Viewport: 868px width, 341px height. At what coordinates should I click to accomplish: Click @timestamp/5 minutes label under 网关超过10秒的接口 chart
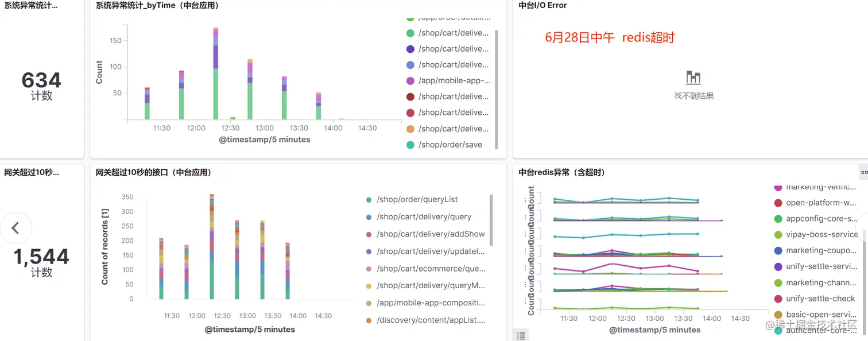(250, 330)
